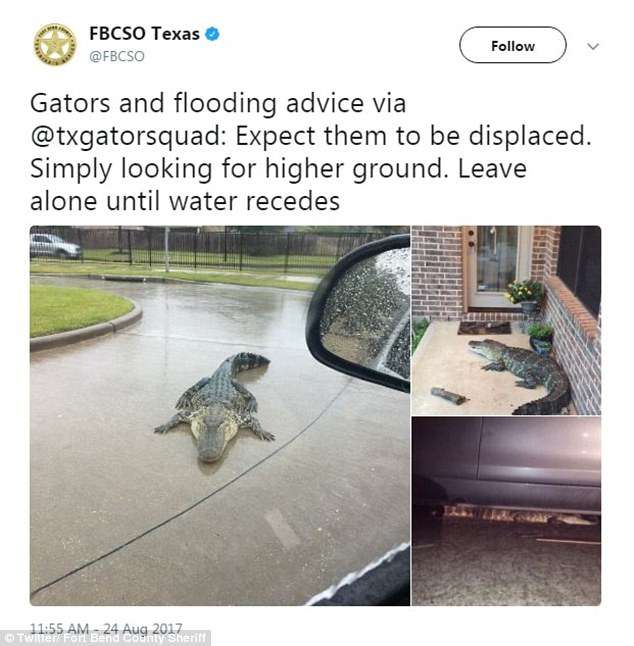This screenshot has height=646, width=634.
Task: Open the alligator on front porch photo
Action: pyautogui.click(x=506, y=320)
